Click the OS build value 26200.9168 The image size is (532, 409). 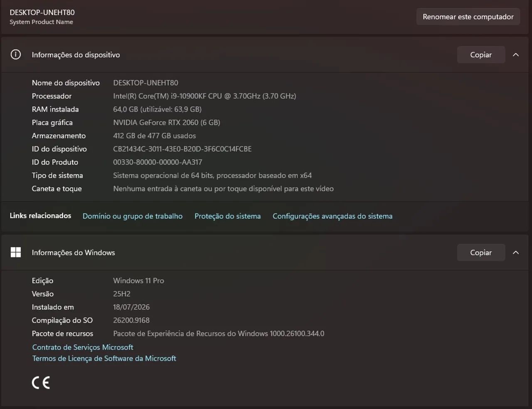[131, 320]
